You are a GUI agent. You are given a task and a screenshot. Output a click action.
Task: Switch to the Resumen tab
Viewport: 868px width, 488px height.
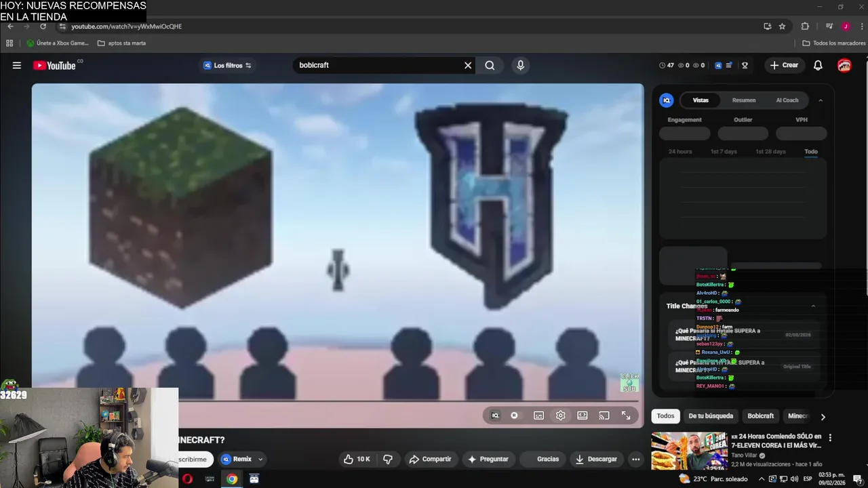pos(744,100)
